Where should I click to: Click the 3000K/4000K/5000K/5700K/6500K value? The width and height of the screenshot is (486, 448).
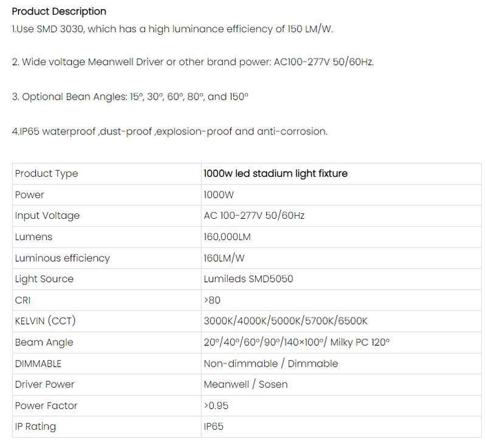click(286, 321)
